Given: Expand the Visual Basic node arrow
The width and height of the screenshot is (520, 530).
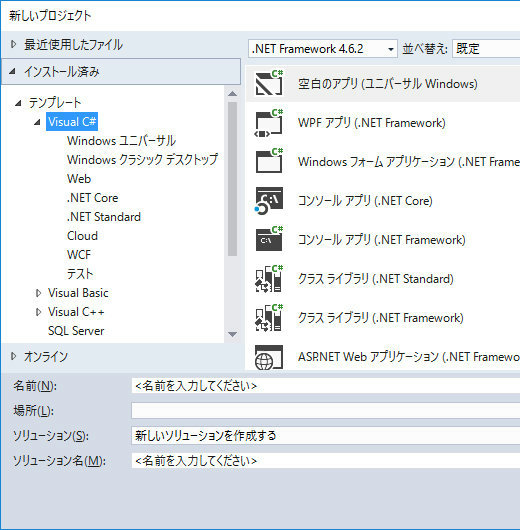Looking at the screenshot, I should (x=39, y=293).
